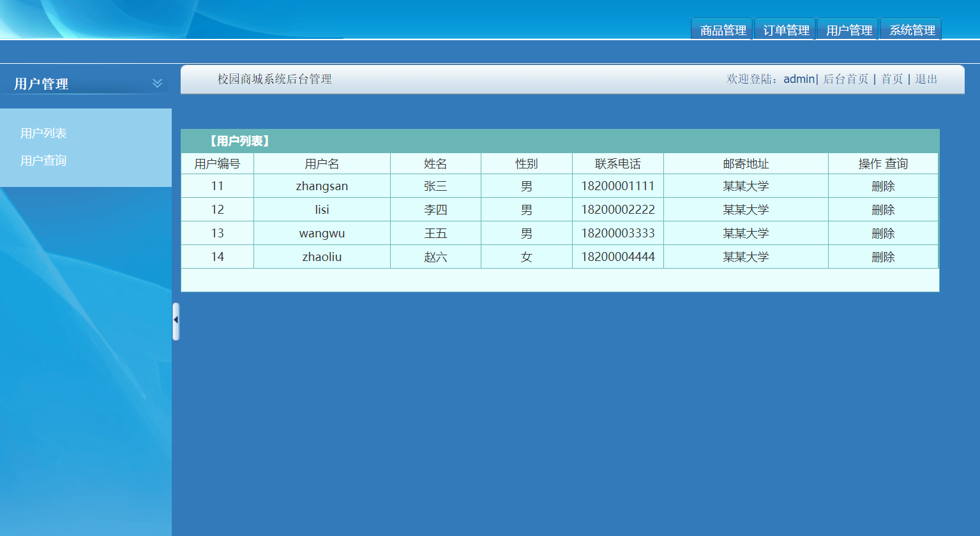Image resolution: width=980 pixels, height=536 pixels.
Task: Select the lisi username cell
Action: coord(322,210)
